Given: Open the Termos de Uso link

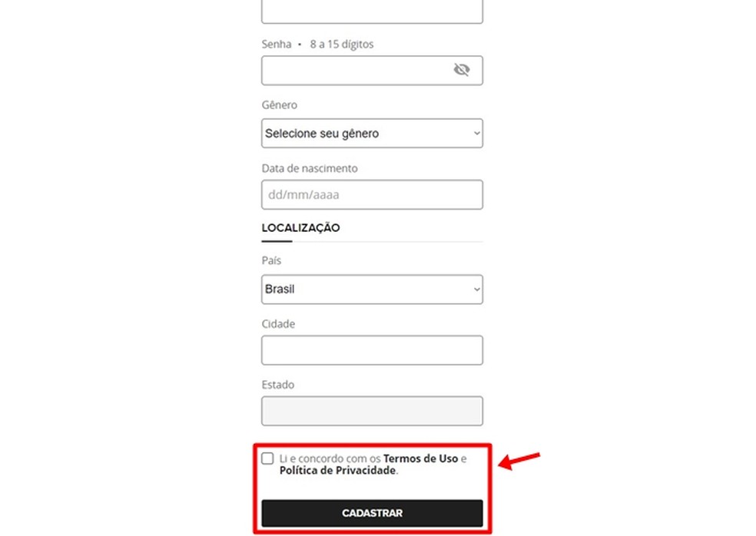Looking at the screenshot, I should pyautogui.click(x=420, y=458).
